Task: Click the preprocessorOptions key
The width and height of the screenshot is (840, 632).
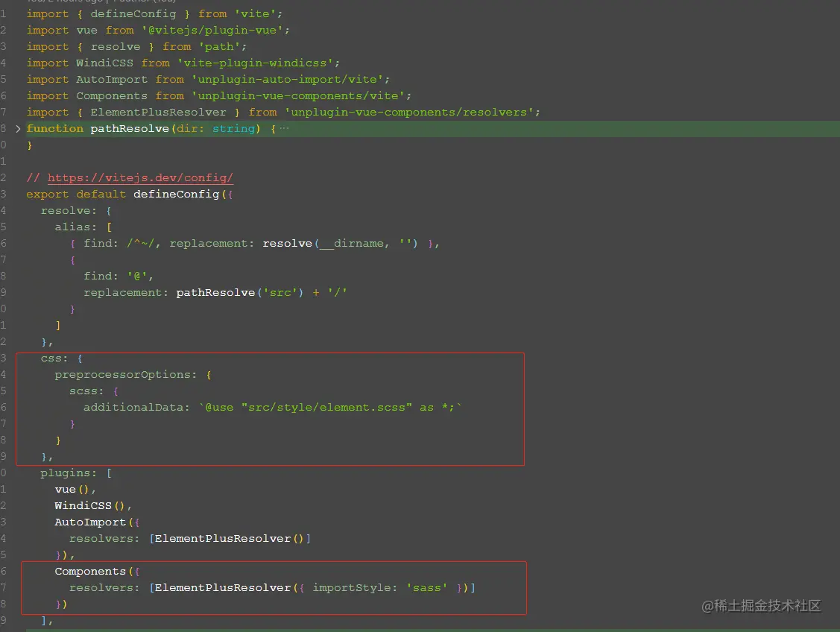Action: coord(123,374)
